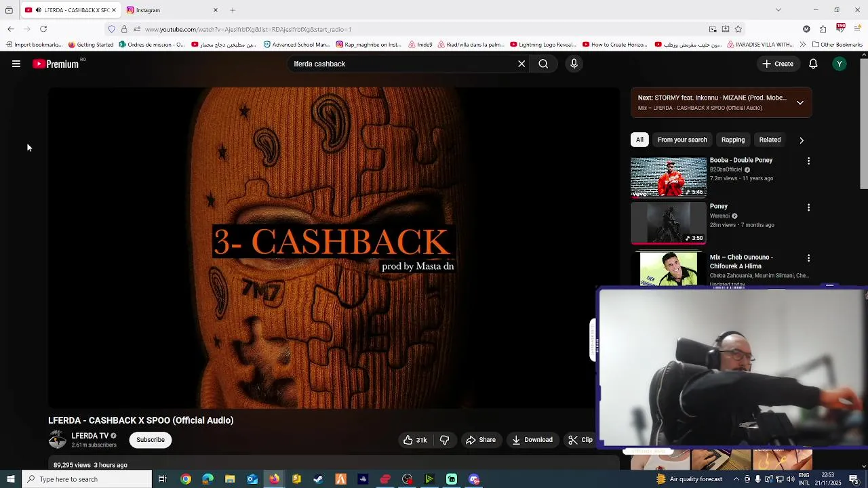Bookmark this page with the star
The width and height of the screenshot is (868, 488).
[738, 29]
